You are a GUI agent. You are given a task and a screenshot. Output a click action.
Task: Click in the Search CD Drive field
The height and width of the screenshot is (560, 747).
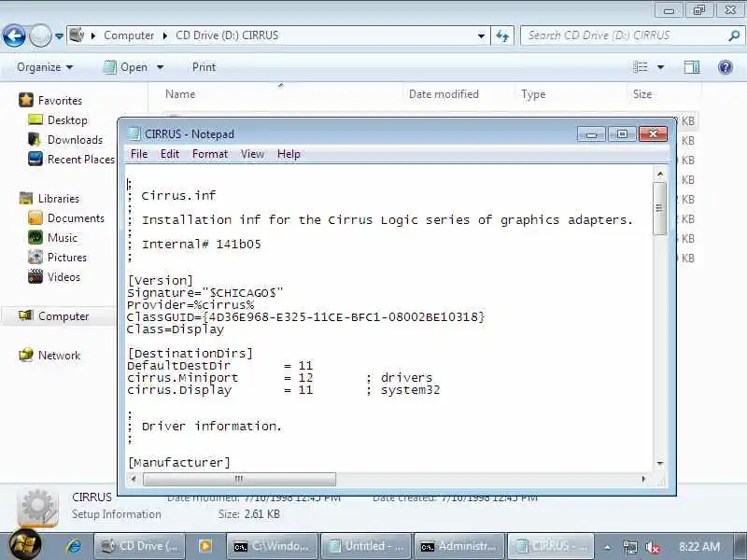point(624,35)
